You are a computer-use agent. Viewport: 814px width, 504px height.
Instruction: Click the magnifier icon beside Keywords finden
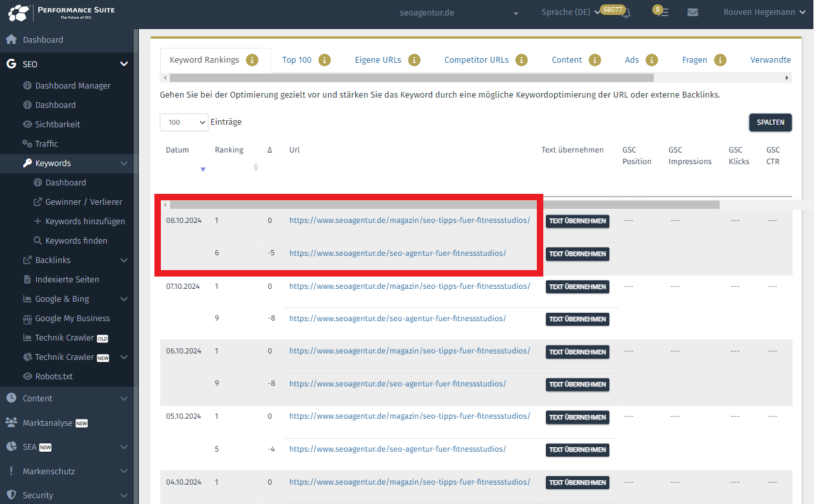(37, 240)
